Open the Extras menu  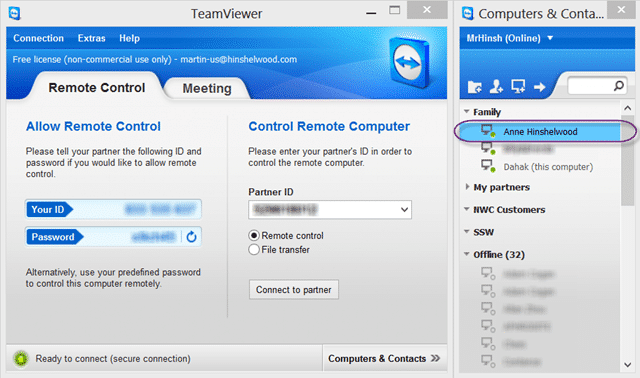[91, 38]
